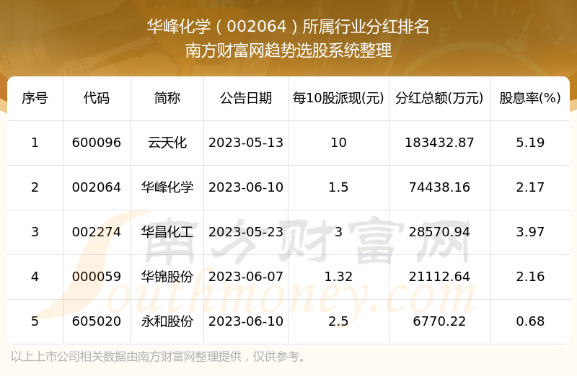Open the 华昌化工 stock name

pyautogui.click(x=167, y=232)
